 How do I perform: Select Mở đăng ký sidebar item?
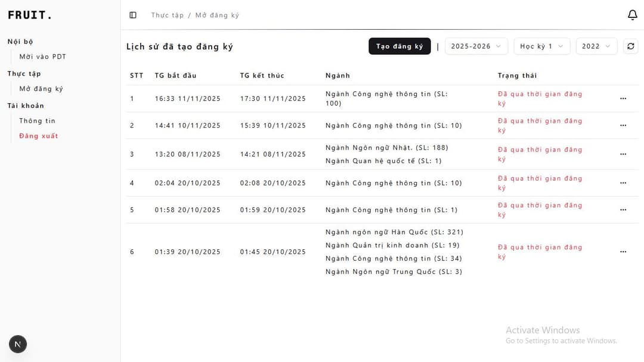point(41,89)
